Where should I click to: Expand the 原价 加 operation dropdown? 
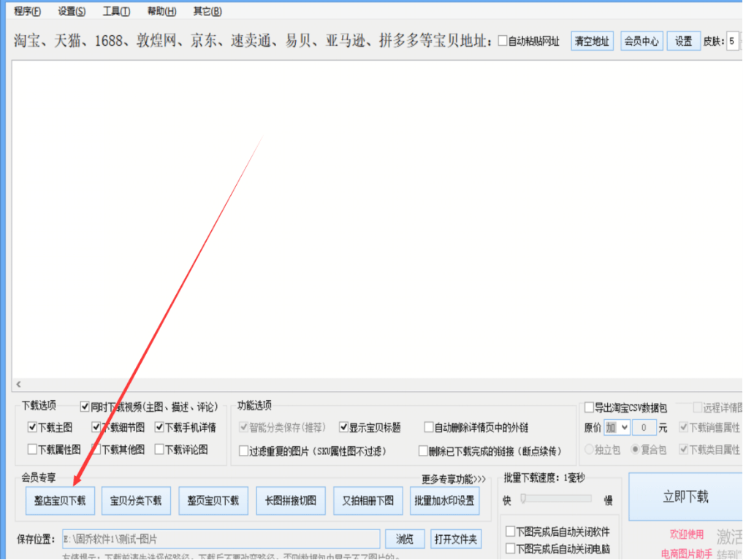(x=617, y=428)
